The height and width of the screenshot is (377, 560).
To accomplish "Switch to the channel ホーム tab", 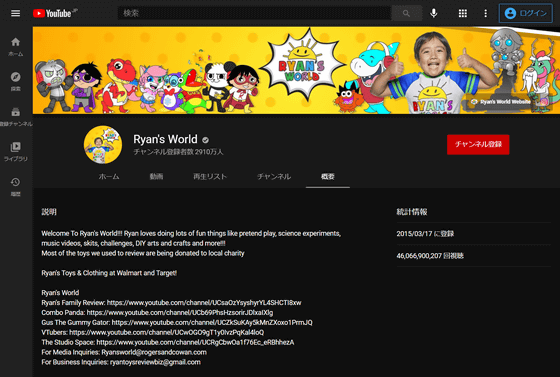I will [109, 176].
